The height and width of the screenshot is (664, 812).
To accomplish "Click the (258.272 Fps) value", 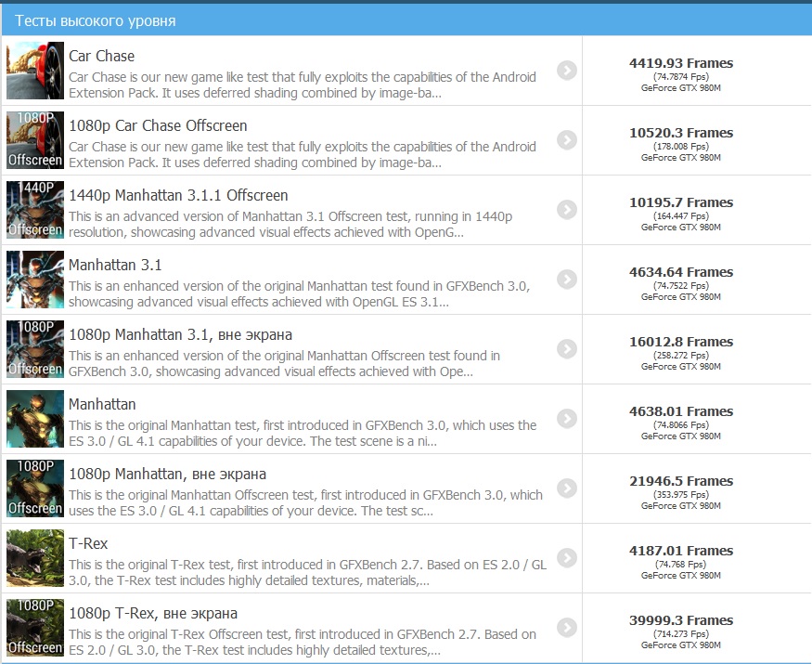I will pos(681,356).
